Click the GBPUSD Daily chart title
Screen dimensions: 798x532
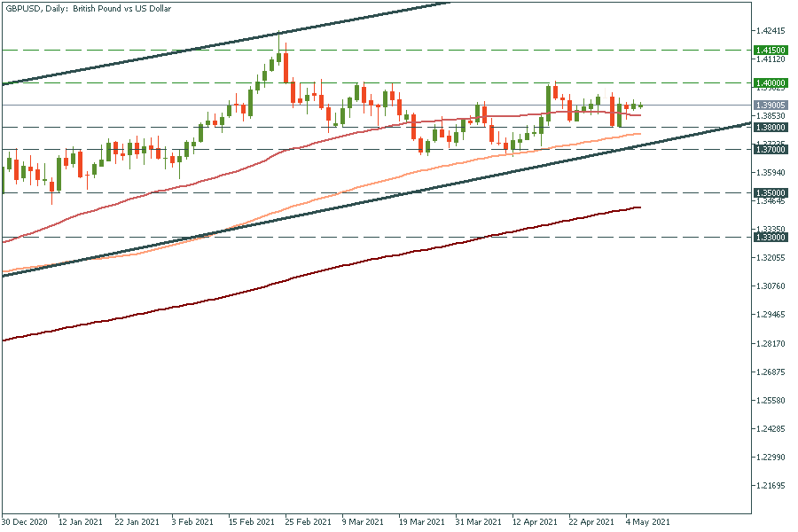coord(89,8)
